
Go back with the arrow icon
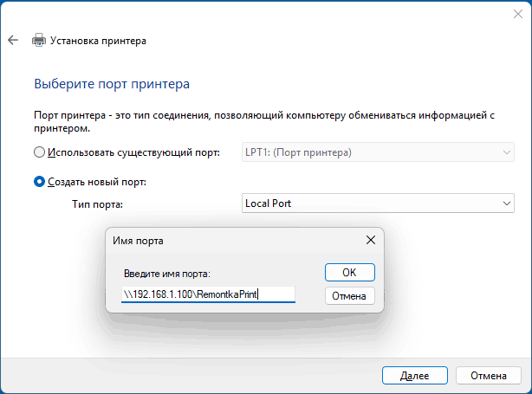[x=13, y=40]
